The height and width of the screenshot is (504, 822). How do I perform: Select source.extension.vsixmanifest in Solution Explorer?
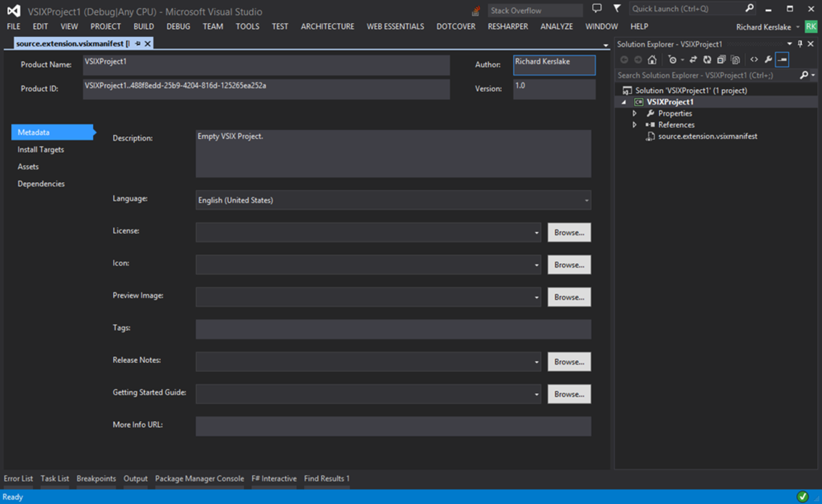707,136
